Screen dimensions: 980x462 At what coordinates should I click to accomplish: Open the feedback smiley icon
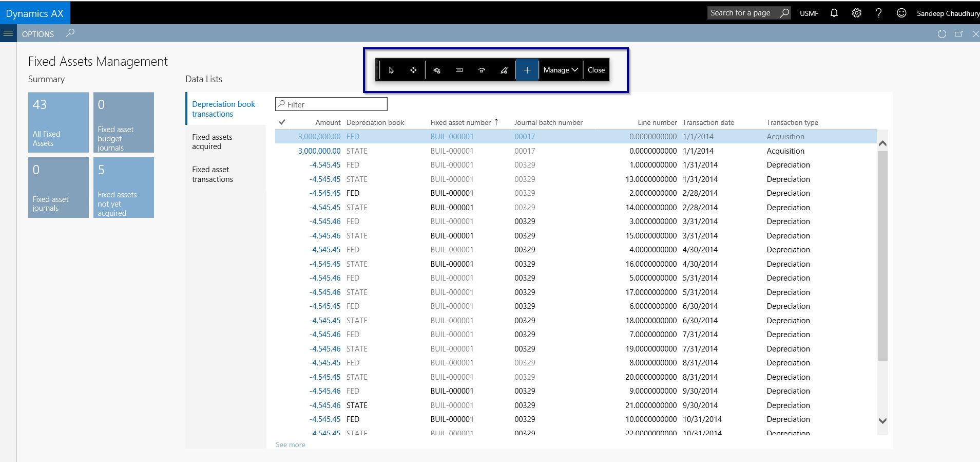pyautogui.click(x=901, y=13)
